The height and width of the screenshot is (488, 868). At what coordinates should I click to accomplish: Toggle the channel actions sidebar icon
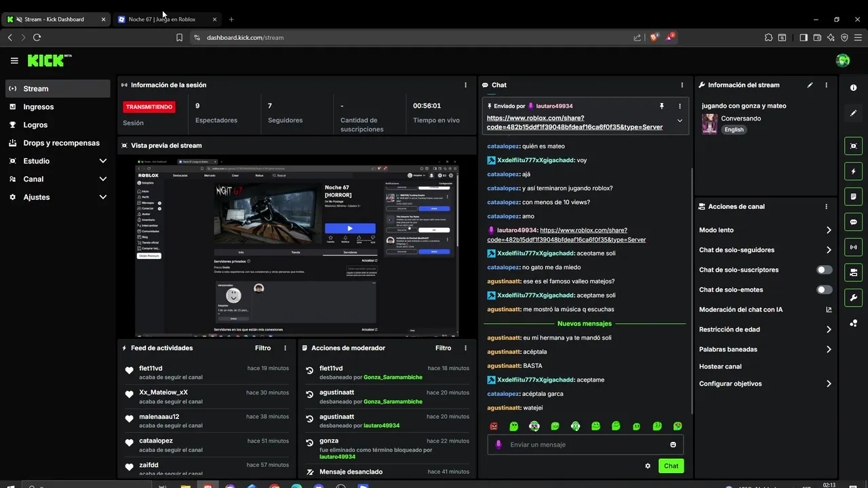point(853,272)
